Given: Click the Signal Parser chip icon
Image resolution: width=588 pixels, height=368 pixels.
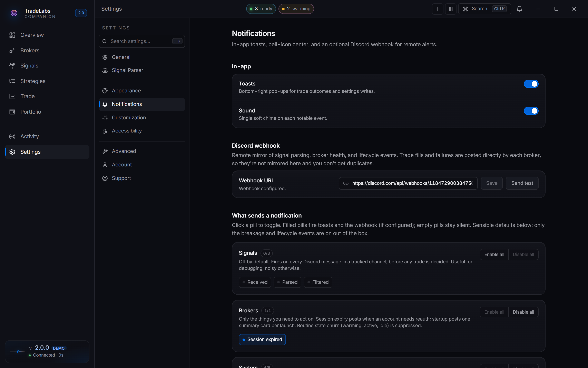Looking at the screenshot, I should (105, 71).
